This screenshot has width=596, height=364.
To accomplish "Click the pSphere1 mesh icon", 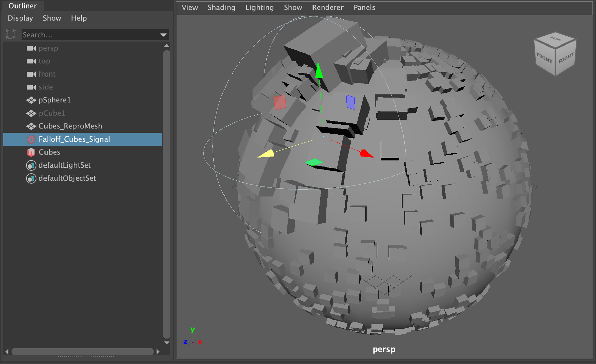I will coord(31,100).
